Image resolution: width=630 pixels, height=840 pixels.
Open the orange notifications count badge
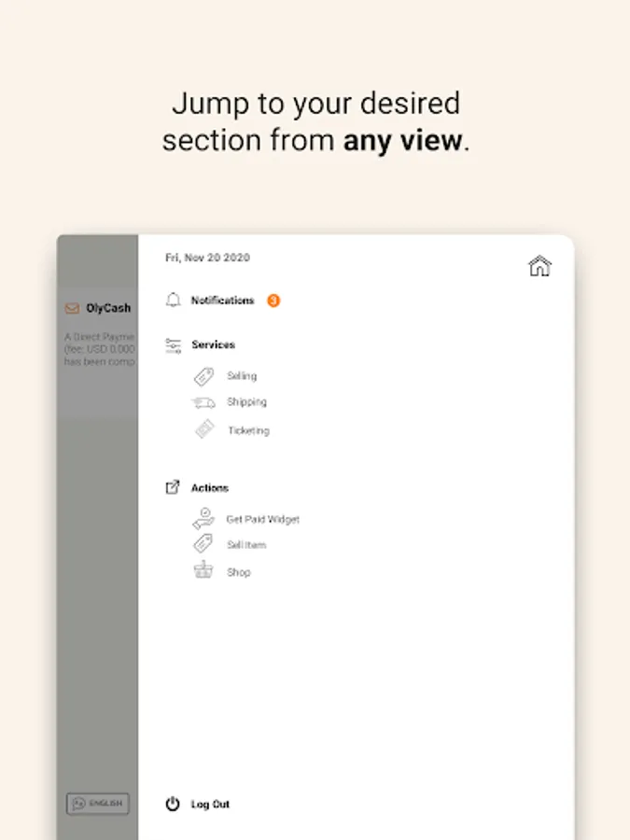[x=273, y=301]
